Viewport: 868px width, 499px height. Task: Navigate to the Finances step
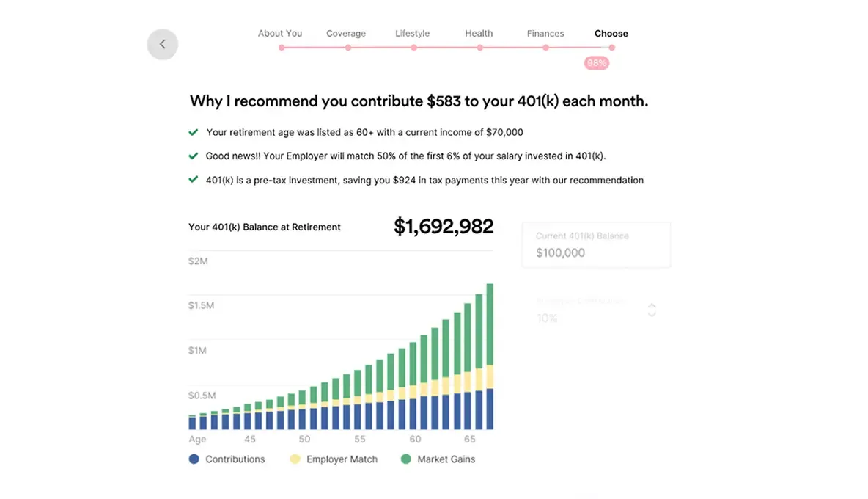[545, 34]
